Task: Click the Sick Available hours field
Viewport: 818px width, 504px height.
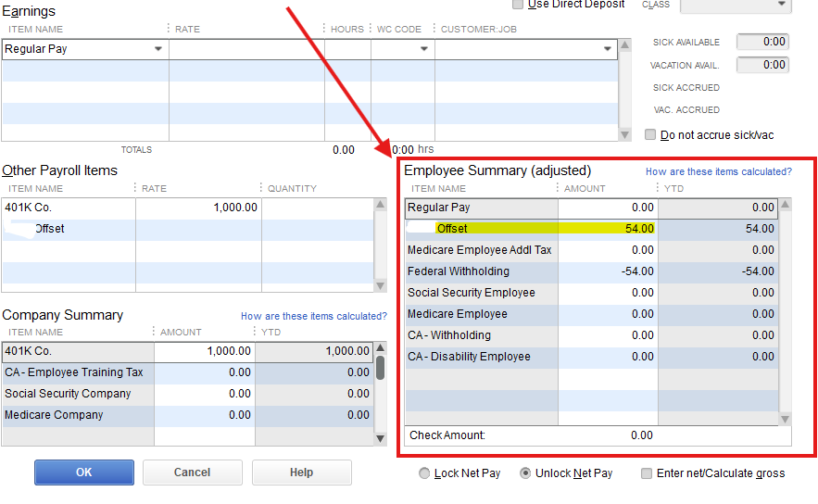Action: pos(762,42)
